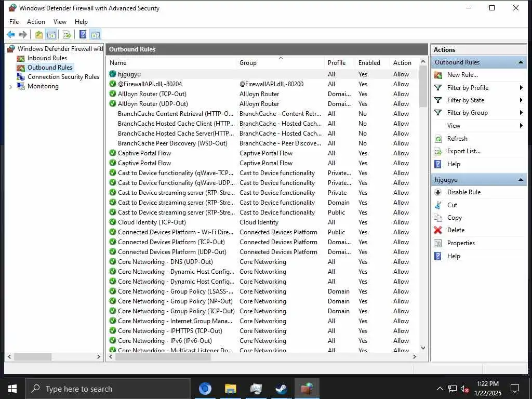
Task: Open Filter by Group submenu arrow
Action: point(521,113)
